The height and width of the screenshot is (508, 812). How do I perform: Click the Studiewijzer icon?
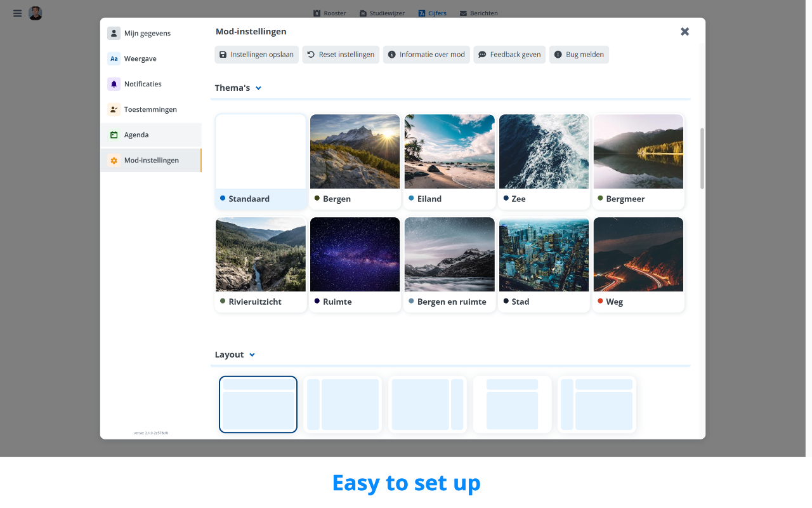[x=363, y=13]
